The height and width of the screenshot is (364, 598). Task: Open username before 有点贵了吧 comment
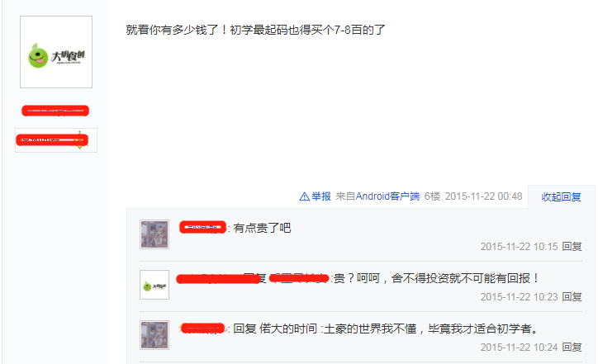203,228
